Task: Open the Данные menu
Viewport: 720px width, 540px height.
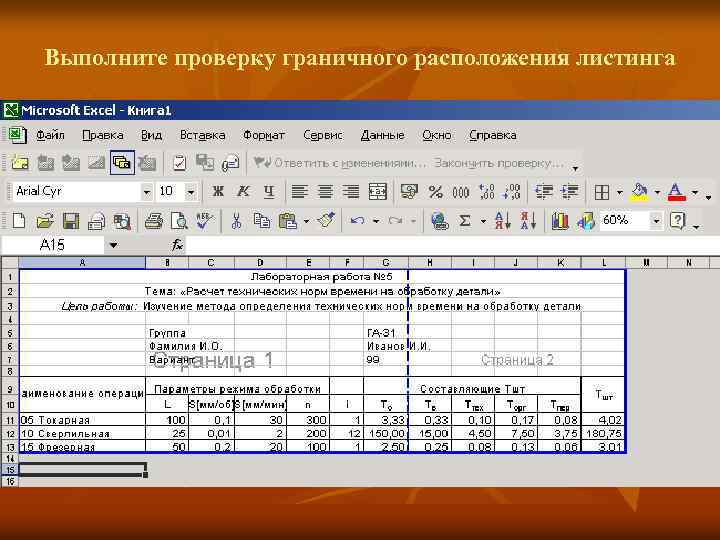Action: pos(382,135)
